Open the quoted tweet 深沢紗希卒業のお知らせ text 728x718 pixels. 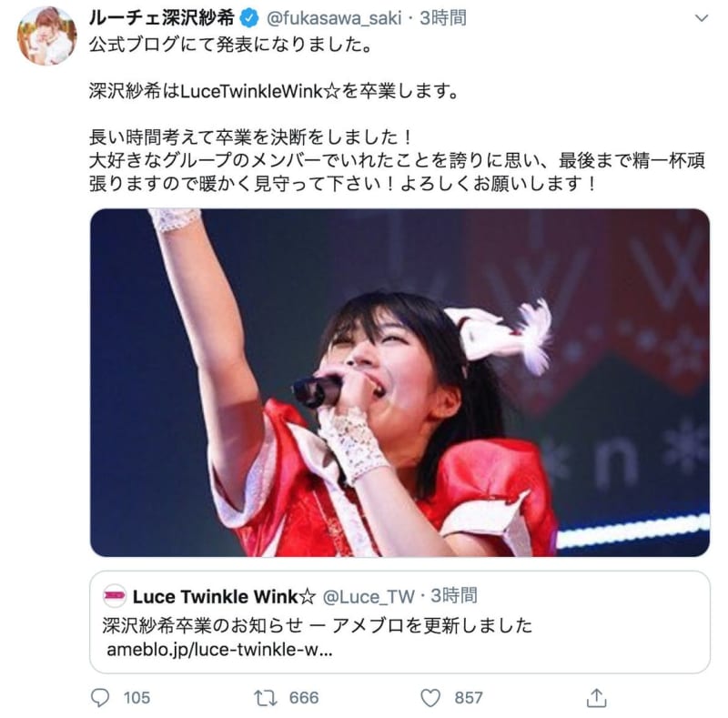point(317,625)
